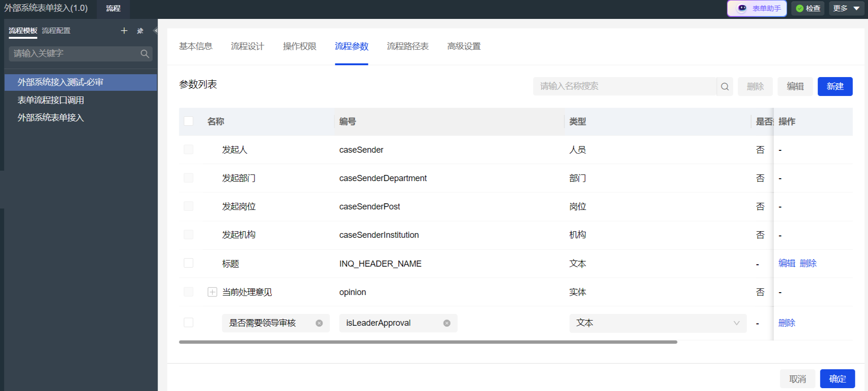Screen dimensions: 868x391
Task: Click the pin icon in sidebar header
Action: pos(140,31)
